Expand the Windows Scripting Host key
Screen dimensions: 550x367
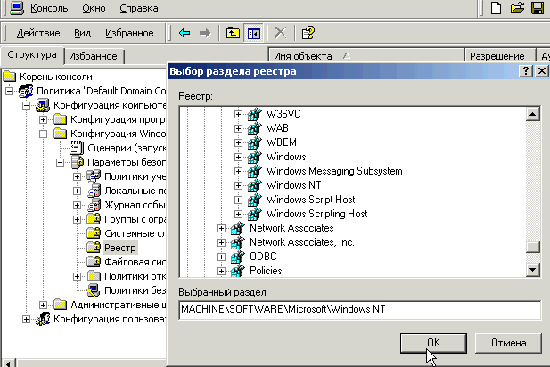pyautogui.click(x=238, y=214)
